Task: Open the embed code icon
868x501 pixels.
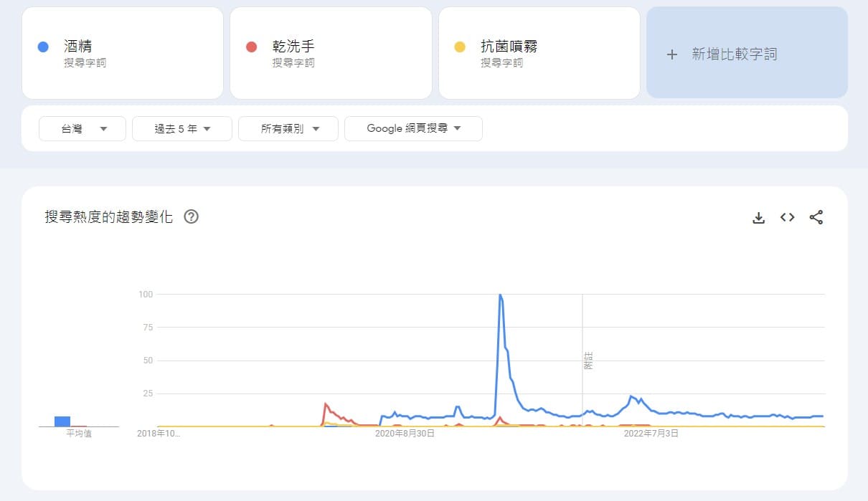Action: (787, 217)
